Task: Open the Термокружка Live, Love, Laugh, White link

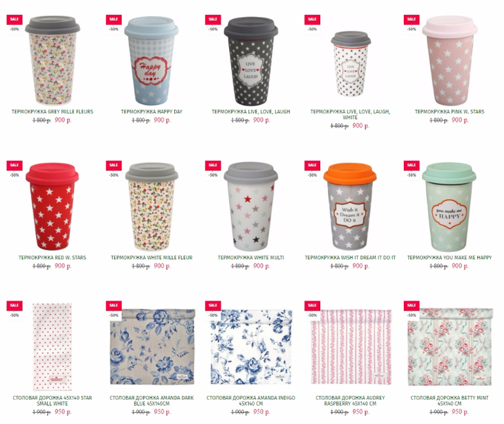Action: (x=350, y=115)
